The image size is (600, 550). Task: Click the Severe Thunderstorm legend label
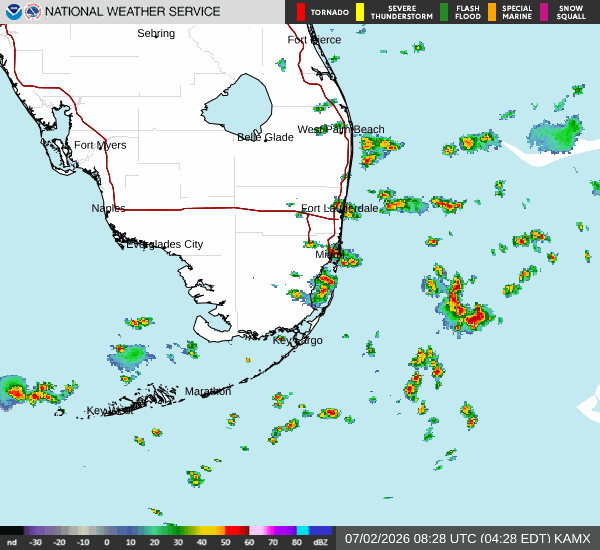[402, 12]
